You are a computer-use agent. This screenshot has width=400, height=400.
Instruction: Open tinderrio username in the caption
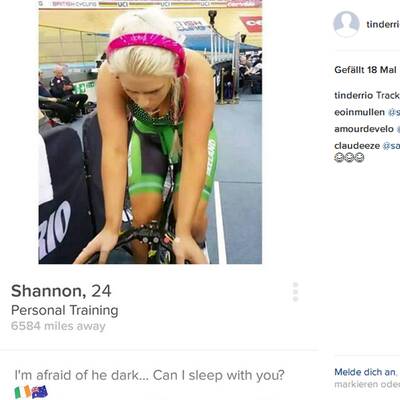353,95
